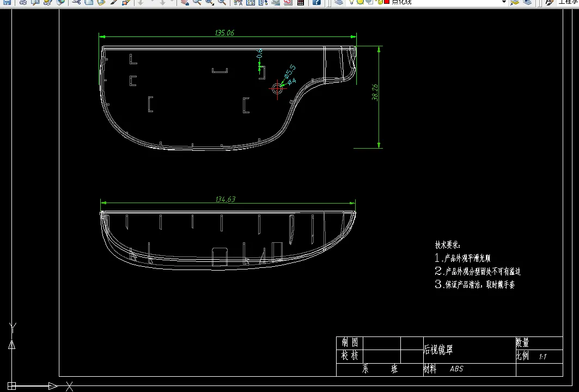Open the Sheet Set Manager icon
579x392 pixels.
click(276, 2)
